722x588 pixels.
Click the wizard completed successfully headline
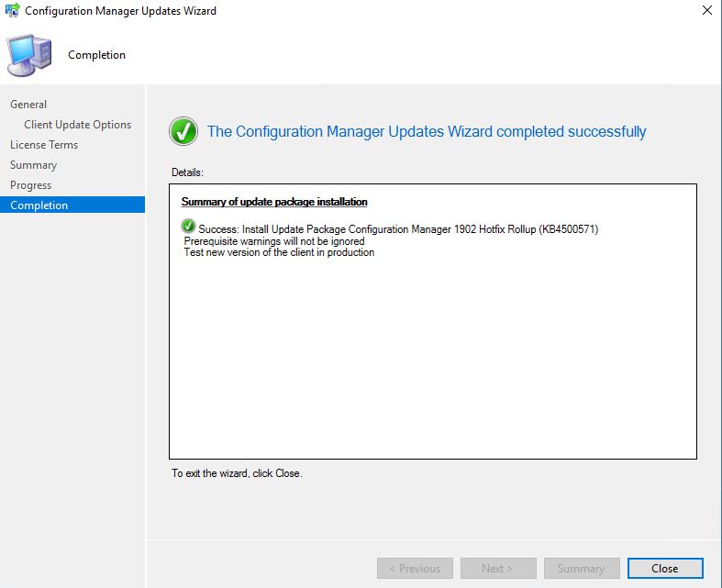[x=427, y=132]
